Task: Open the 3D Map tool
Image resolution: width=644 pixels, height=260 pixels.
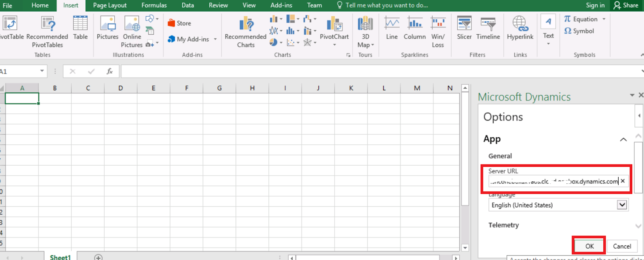Action: [x=365, y=31]
